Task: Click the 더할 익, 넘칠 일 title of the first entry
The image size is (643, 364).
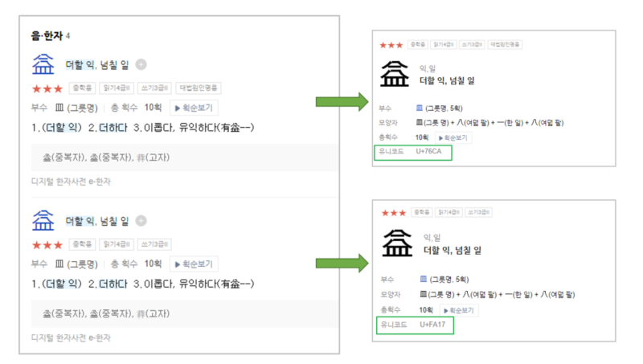Action: (x=97, y=65)
